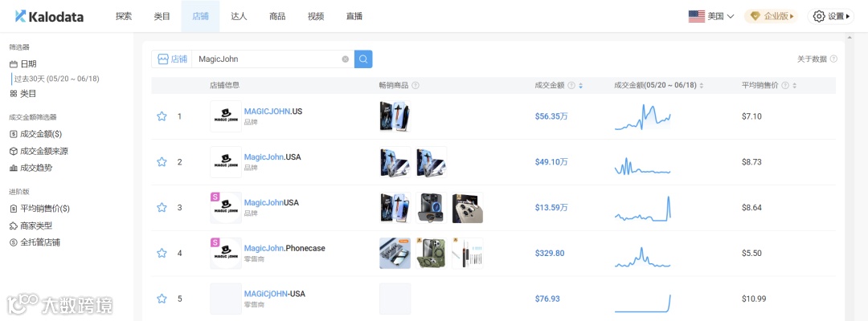The width and height of the screenshot is (868, 321).
Task: Open the 探索 tab
Action: 124,16
